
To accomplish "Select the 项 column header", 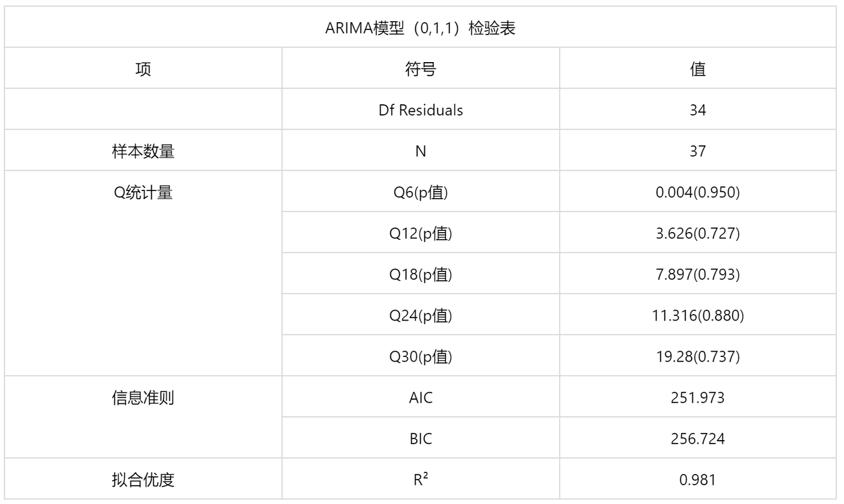I will coord(143,69).
